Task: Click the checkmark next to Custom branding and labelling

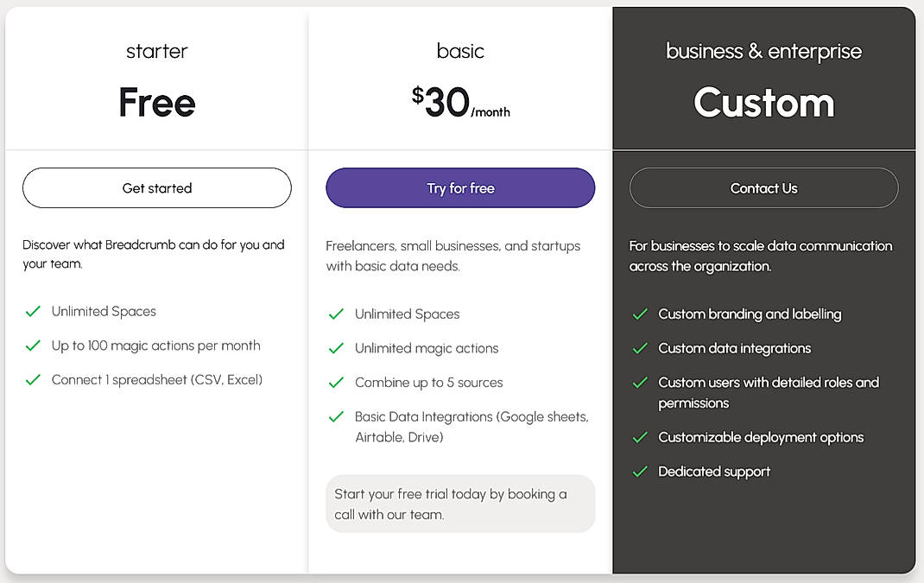Action: (x=640, y=314)
